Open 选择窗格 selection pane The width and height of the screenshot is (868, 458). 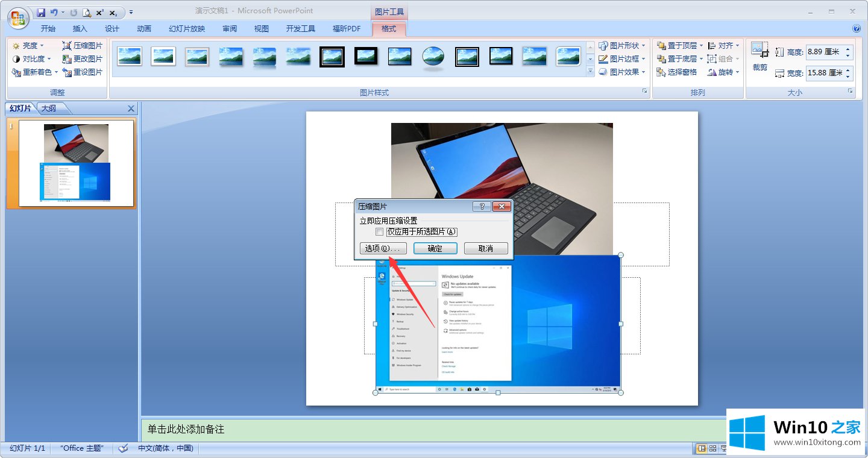point(677,72)
